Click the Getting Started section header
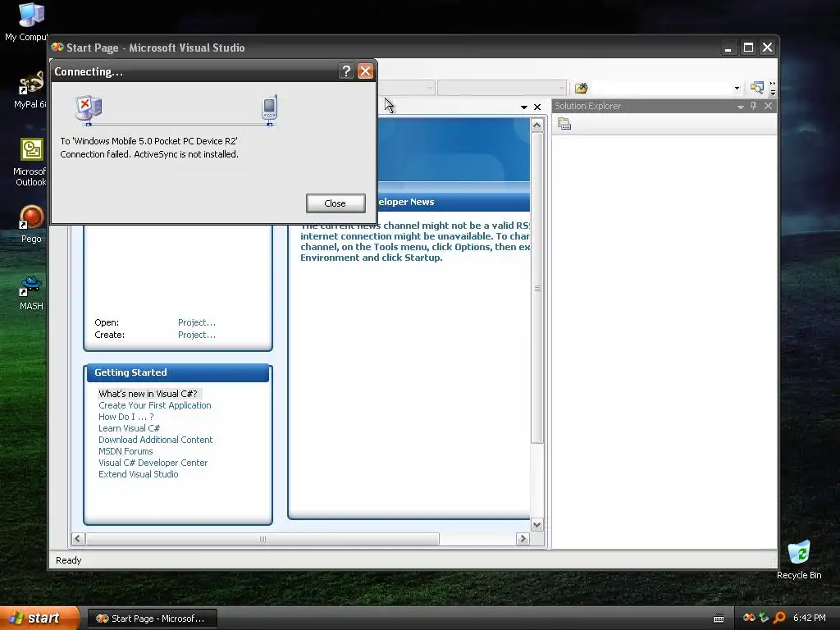This screenshot has width=840, height=630. click(x=178, y=373)
